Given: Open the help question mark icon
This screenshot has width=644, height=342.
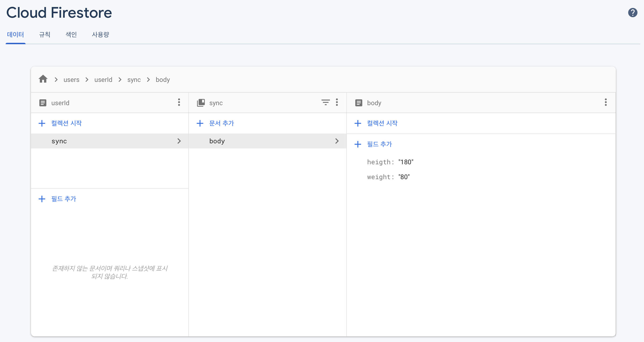Looking at the screenshot, I should click(x=633, y=13).
